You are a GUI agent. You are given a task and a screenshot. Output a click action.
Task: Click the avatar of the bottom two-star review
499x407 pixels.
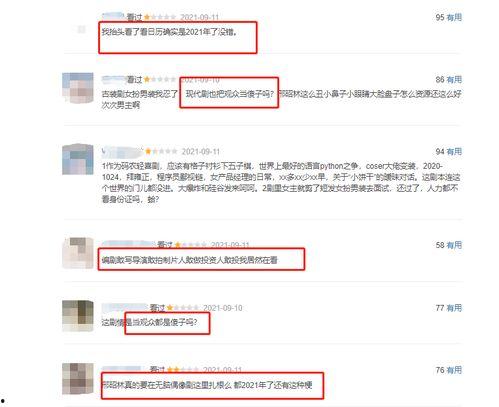tap(78, 379)
